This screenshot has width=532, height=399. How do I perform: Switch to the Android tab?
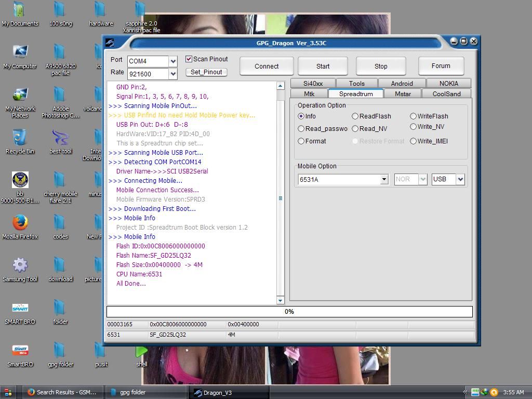pyautogui.click(x=402, y=83)
